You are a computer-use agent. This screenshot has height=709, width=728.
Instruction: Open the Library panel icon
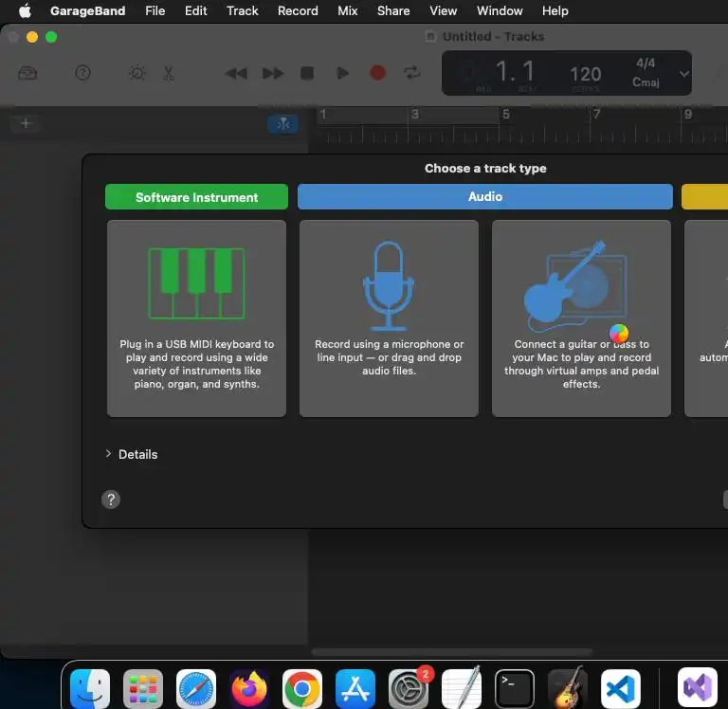(x=27, y=73)
